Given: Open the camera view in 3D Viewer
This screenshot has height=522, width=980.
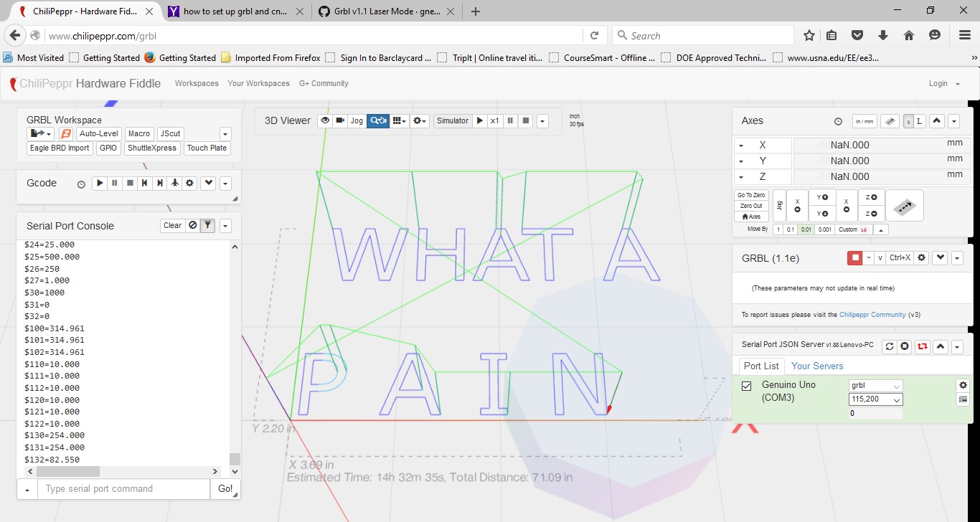Looking at the screenshot, I should [x=340, y=121].
